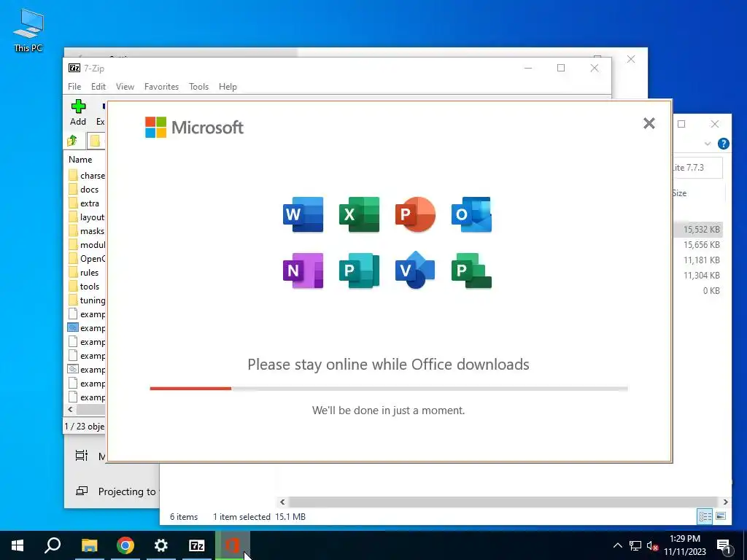747x560 pixels.
Task: Click the Microsoft logo in the installer
Action: point(194,127)
